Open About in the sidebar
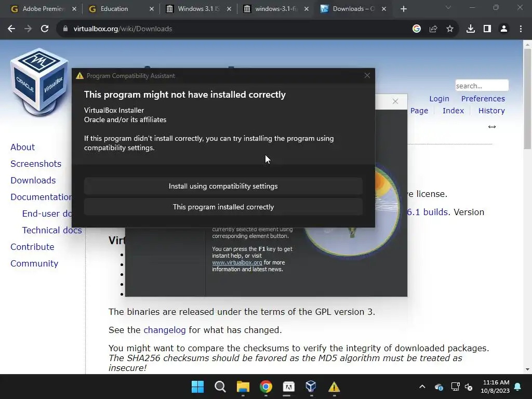This screenshot has height=399, width=532. point(23,147)
